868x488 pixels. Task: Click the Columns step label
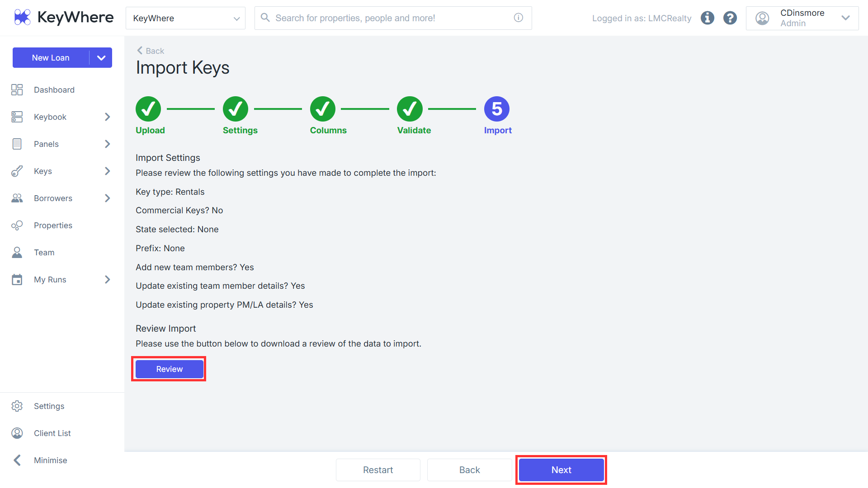(x=328, y=130)
